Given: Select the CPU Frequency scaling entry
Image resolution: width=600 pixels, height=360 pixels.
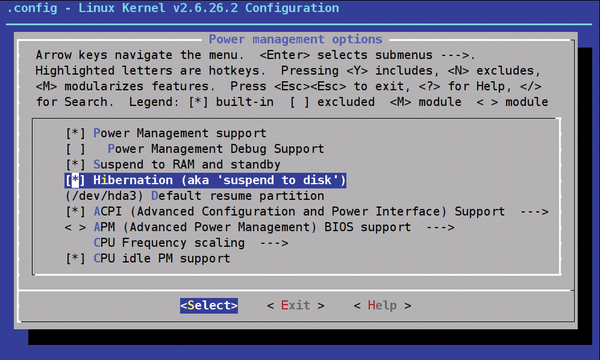Looking at the screenshot, I should (169, 243).
